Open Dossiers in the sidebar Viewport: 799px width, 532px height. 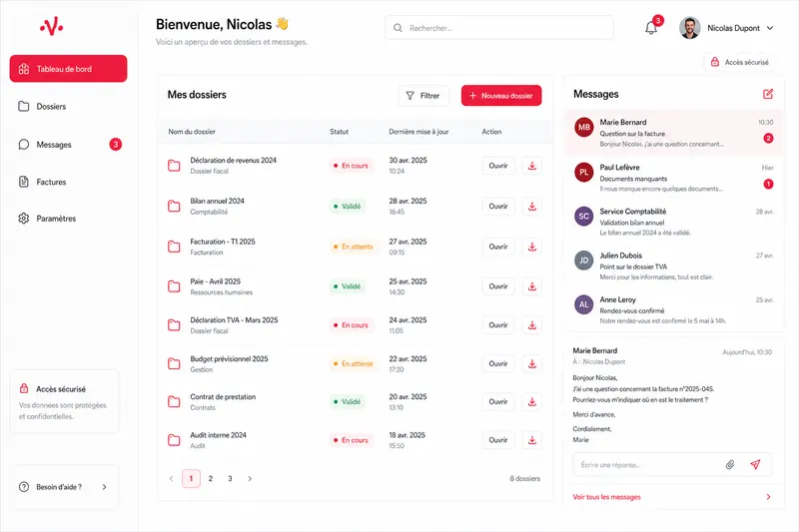[68, 107]
